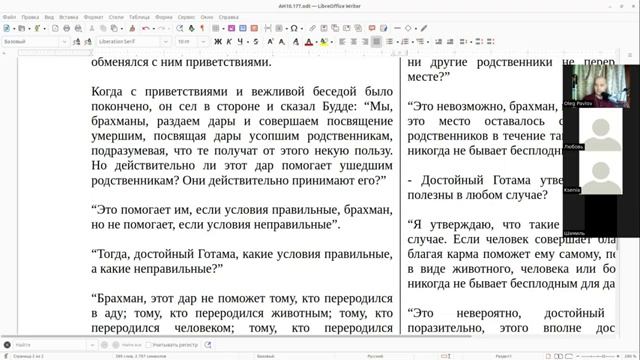Open the Open-file recent documents arrow

pos(29,29)
